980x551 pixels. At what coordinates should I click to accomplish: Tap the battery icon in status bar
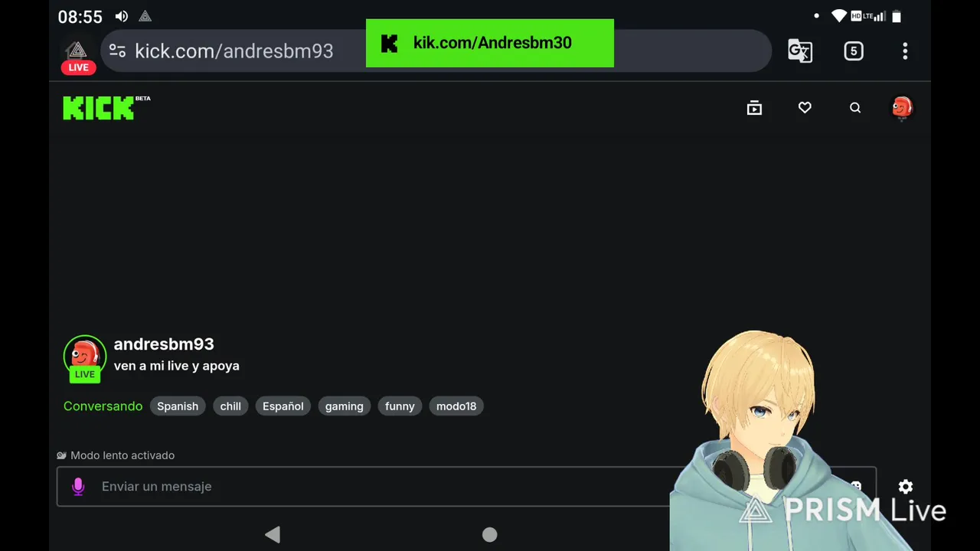(897, 16)
